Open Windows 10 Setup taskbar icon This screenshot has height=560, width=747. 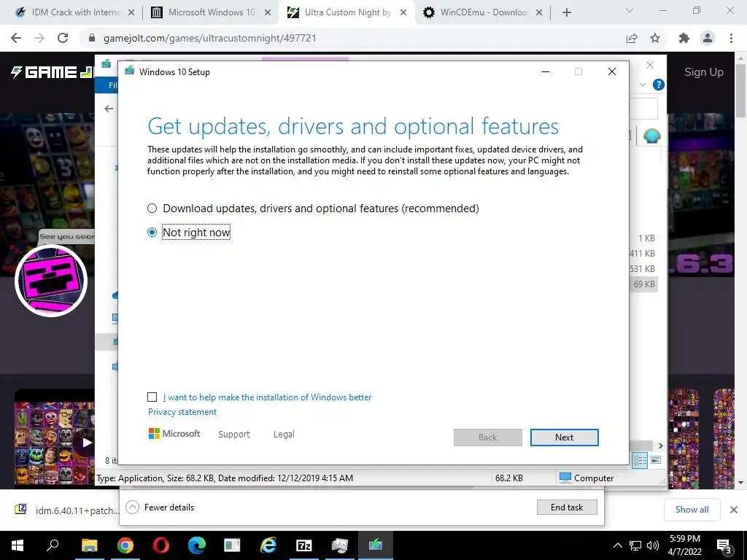[x=376, y=545]
